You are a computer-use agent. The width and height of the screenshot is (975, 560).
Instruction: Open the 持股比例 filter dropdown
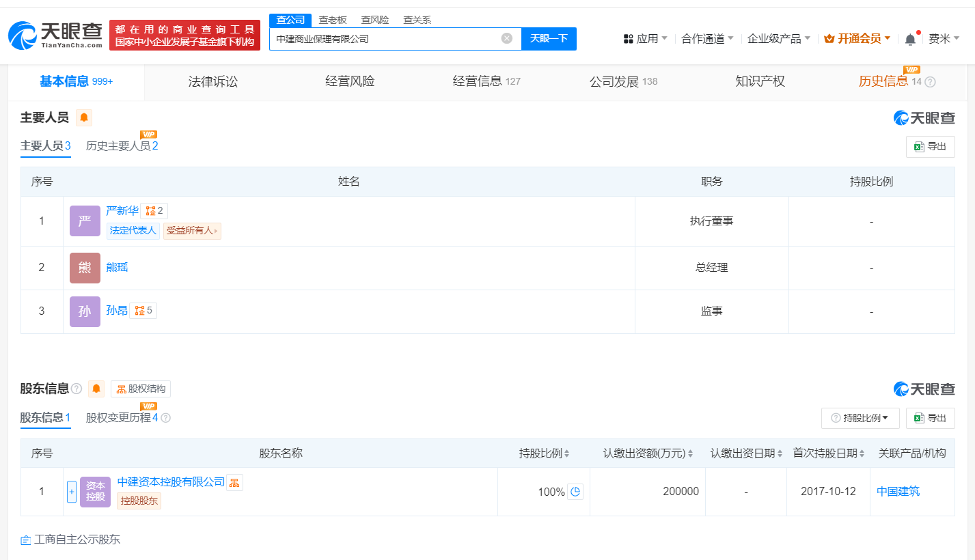[860, 418]
